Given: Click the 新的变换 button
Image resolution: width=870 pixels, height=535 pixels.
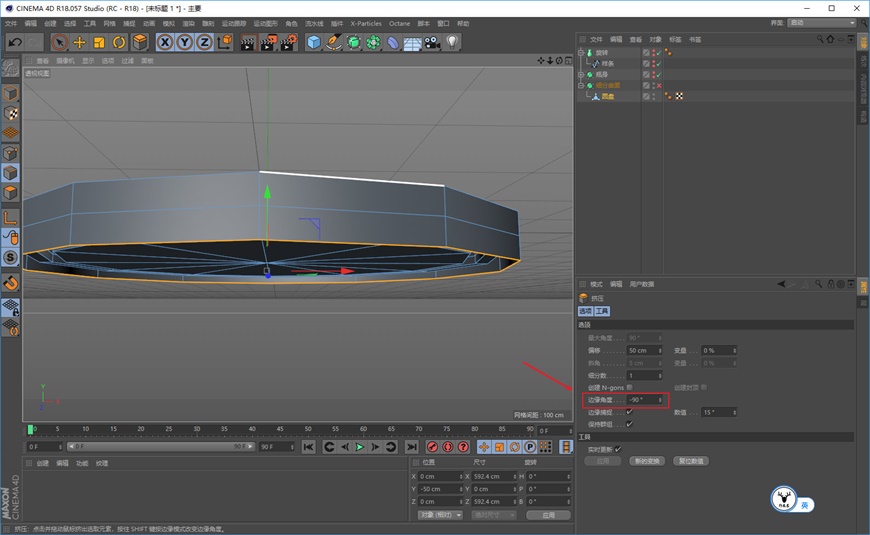Looking at the screenshot, I should click(647, 461).
